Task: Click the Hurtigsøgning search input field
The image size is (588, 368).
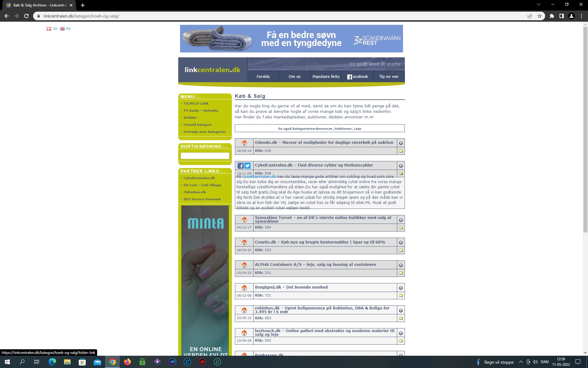Action: 205,156
